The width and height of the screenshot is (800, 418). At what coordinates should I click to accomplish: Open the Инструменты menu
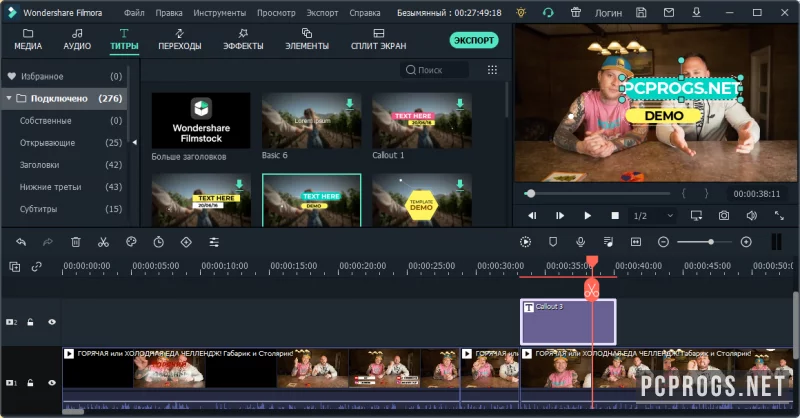point(219,13)
